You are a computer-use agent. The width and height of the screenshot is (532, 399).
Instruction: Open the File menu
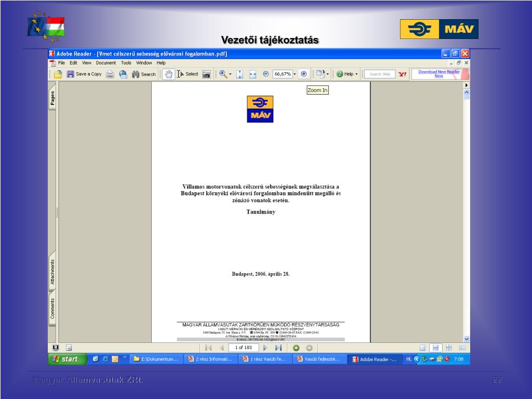[61, 63]
